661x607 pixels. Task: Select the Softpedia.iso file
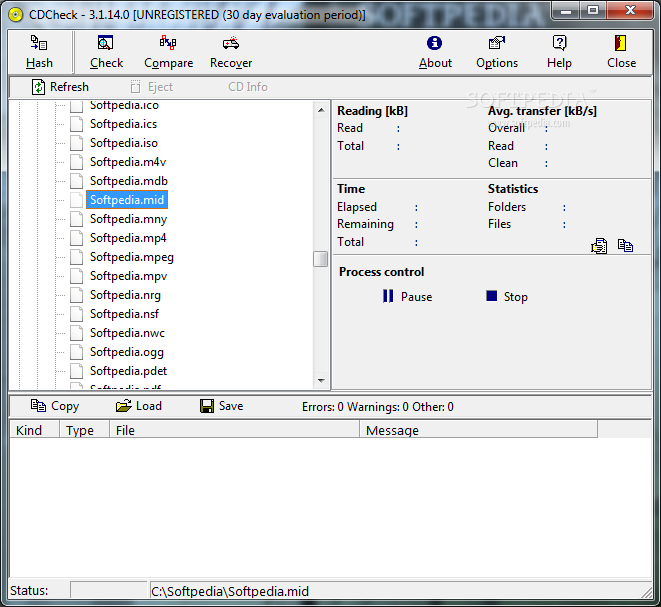124,143
